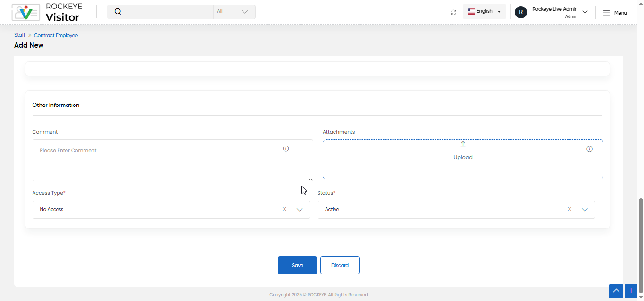Click the Comment field info icon
The image size is (644, 301).
(286, 148)
